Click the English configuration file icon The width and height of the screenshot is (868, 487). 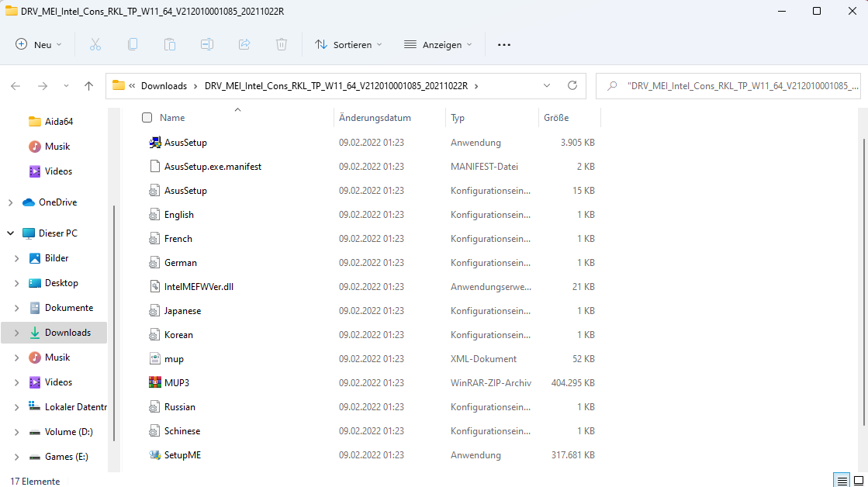155,215
